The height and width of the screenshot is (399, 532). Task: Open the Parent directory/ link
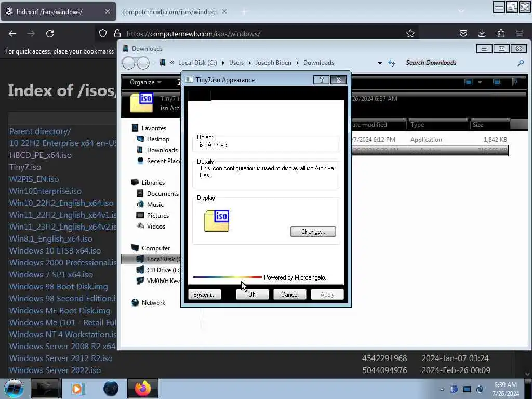[40, 131]
